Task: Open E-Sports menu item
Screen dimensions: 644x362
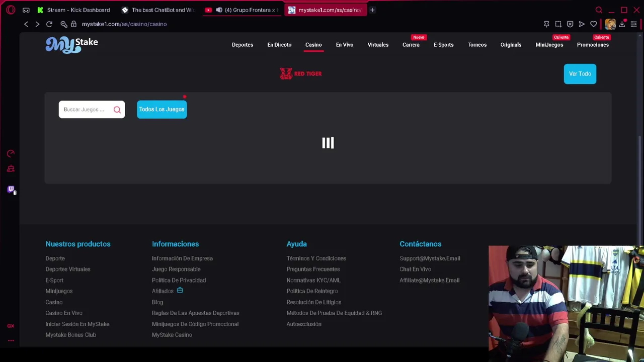Action: 444,45
